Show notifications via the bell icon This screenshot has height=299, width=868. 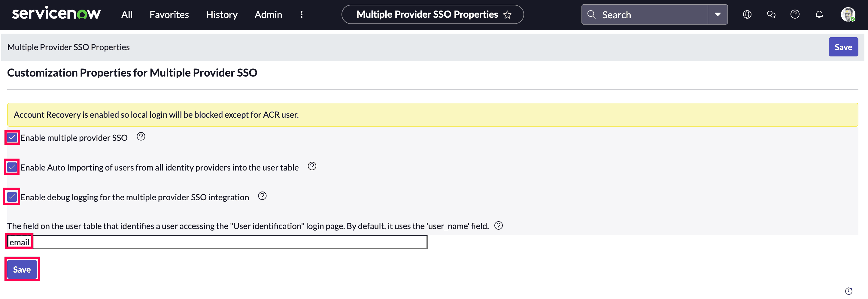(x=819, y=14)
